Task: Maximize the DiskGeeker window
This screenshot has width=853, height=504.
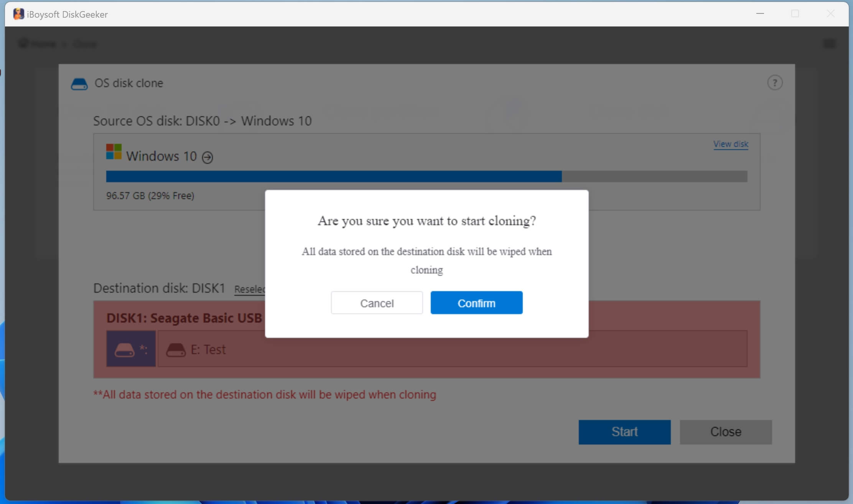Action: [795, 14]
